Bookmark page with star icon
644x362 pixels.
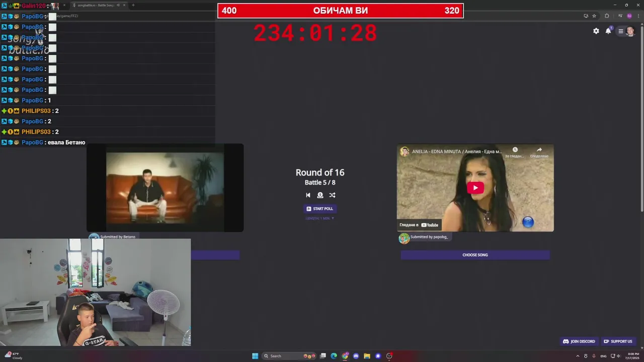(x=594, y=16)
